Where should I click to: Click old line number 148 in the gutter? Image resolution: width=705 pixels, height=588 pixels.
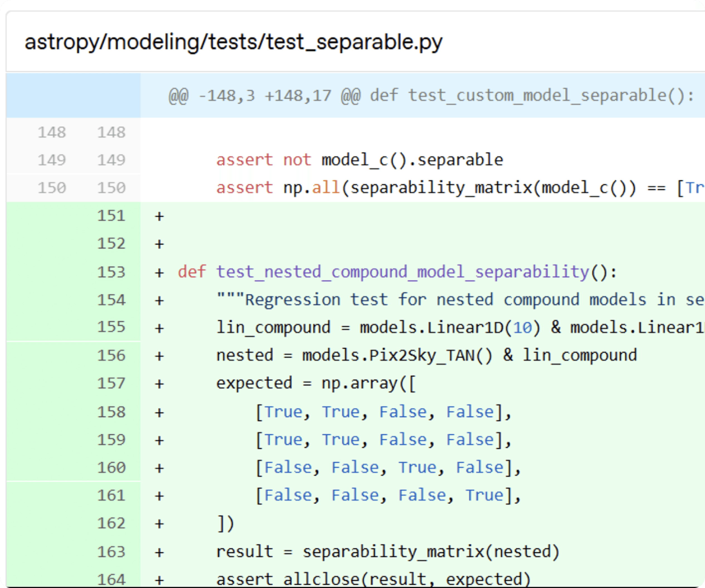pyautogui.click(x=52, y=132)
